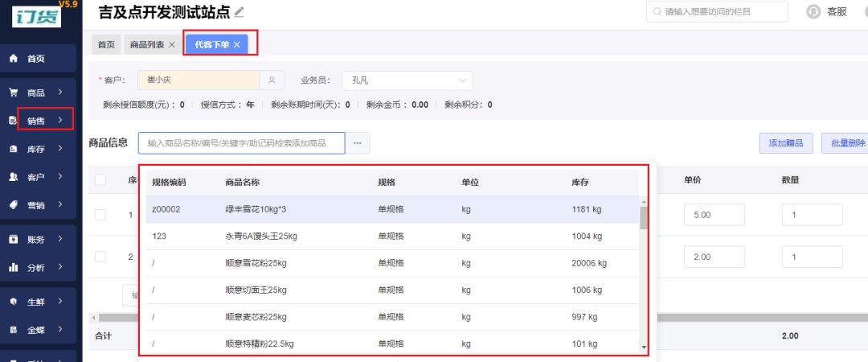Image resolution: width=868 pixels, height=362 pixels.
Task: Click the dropdown scrollbar down arrow
Action: [643, 347]
